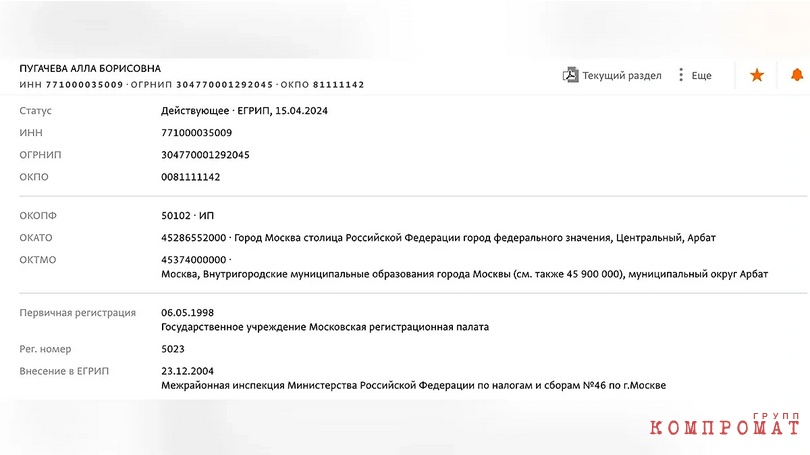Select the ИНН number 771000035009 value
The width and height of the screenshot is (810, 455).
point(196,133)
